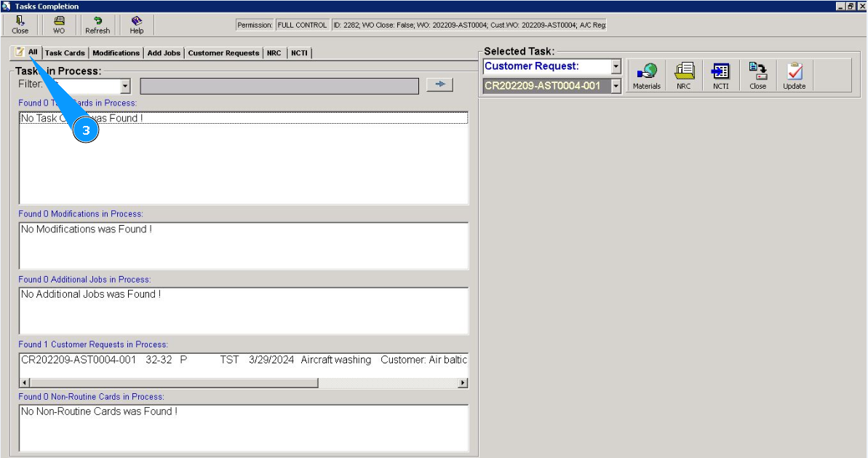The height and width of the screenshot is (458, 868).
Task: Open the WO toolbar icon
Action: (59, 25)
